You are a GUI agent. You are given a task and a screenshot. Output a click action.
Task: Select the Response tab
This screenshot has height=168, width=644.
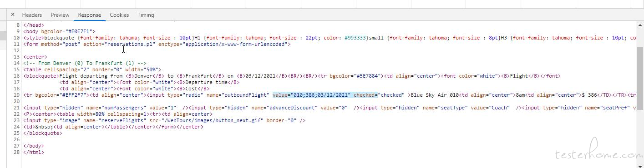coord(89,15)
